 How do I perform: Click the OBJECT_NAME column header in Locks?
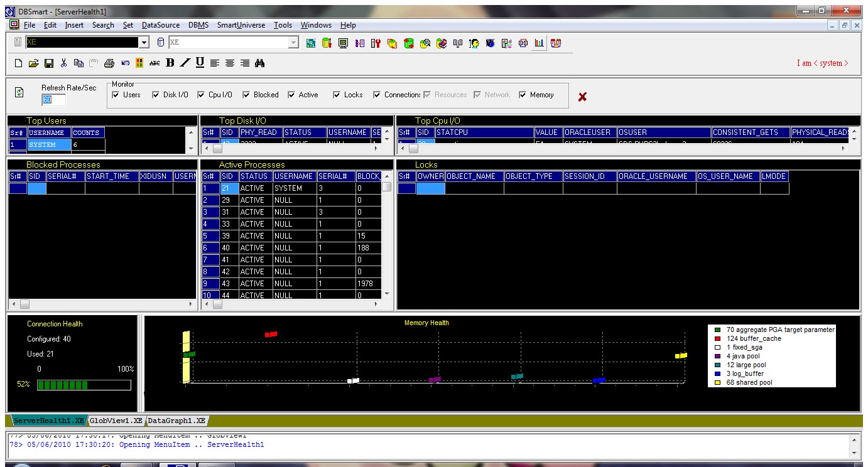click(474, 176)
